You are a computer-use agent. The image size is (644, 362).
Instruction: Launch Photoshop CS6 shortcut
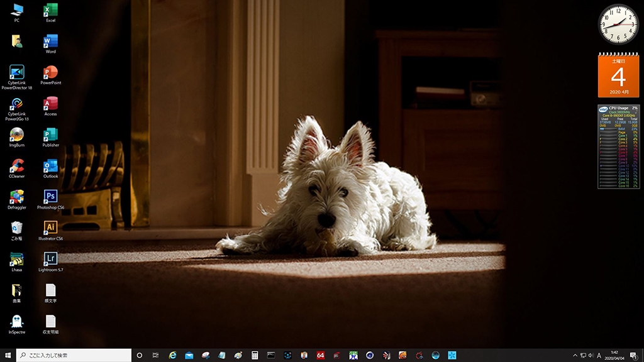click(x=50, y=199)
